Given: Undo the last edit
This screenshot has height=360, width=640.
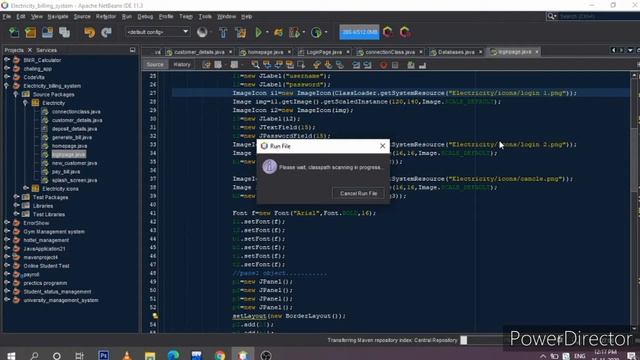Looking at the screenshot, I should click(89, 32).
